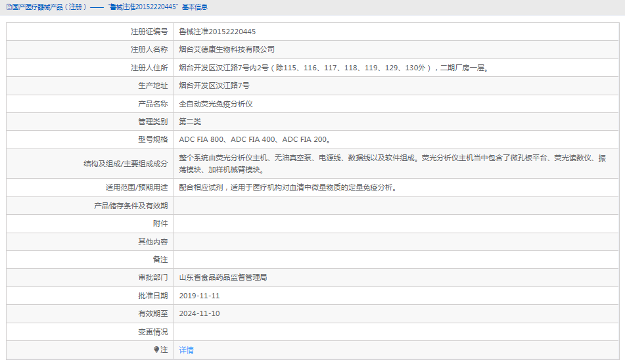Viewport: 625px width, 364px height.
Task: Click the label 附件
Action: (x=160, y=223)
